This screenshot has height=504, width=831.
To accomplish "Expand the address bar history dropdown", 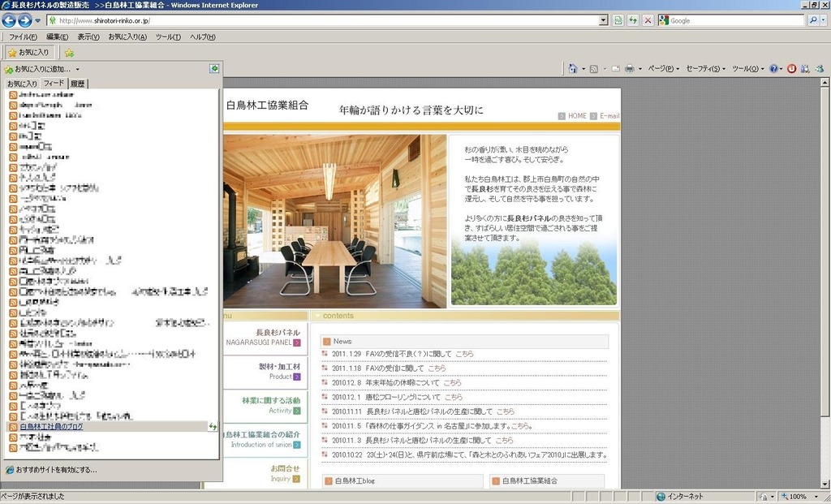I will 604,20.
